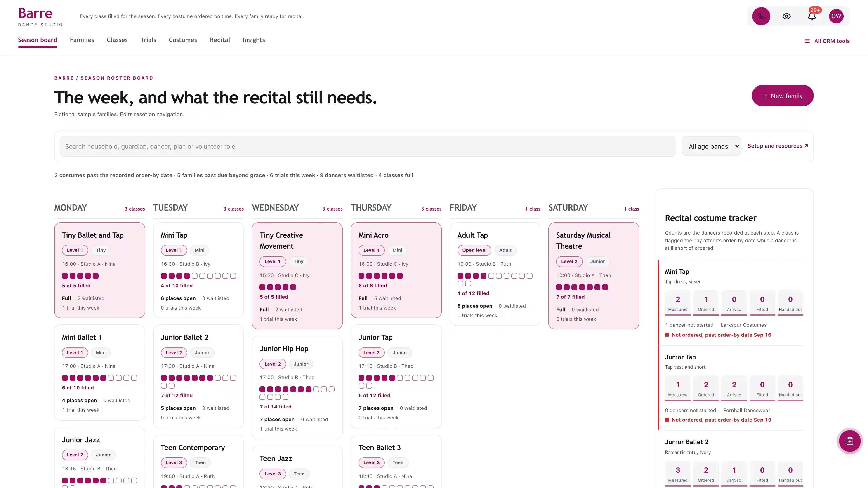Click Monday '3 classes' count
This screenshot has width=868, height=488.
pyautogui.click(x=135, y=209)
